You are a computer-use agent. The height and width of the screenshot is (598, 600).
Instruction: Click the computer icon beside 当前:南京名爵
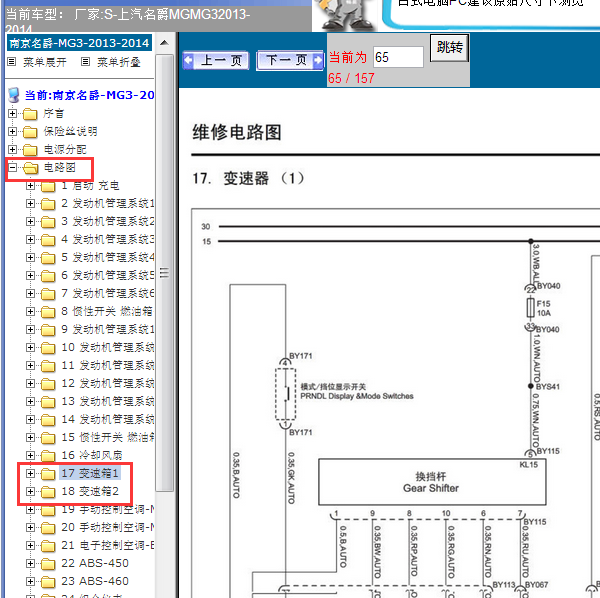pyautogui.click(x=14, y=95)
